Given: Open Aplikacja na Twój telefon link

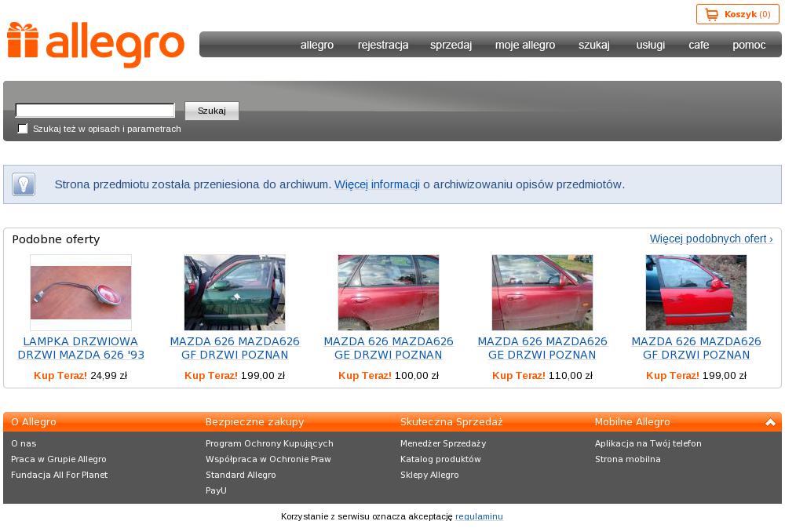Looking at the screenshot, I should [x=648, y=443].
